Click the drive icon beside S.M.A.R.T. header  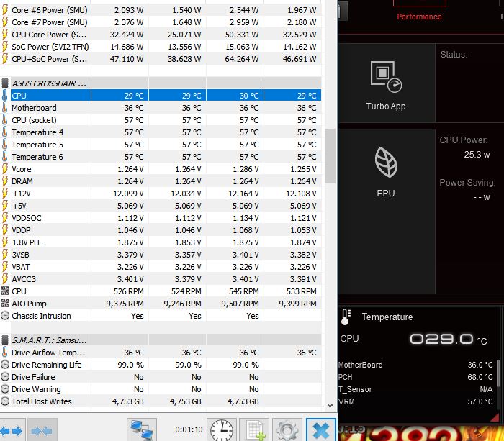click(5, 340)
